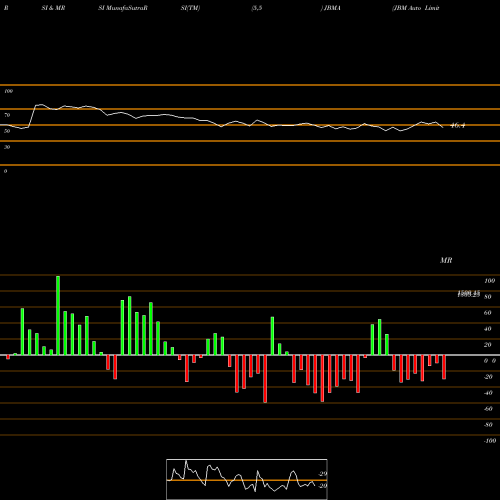
Task: Select the 70 level label on RSI axis
Action: 7,115
